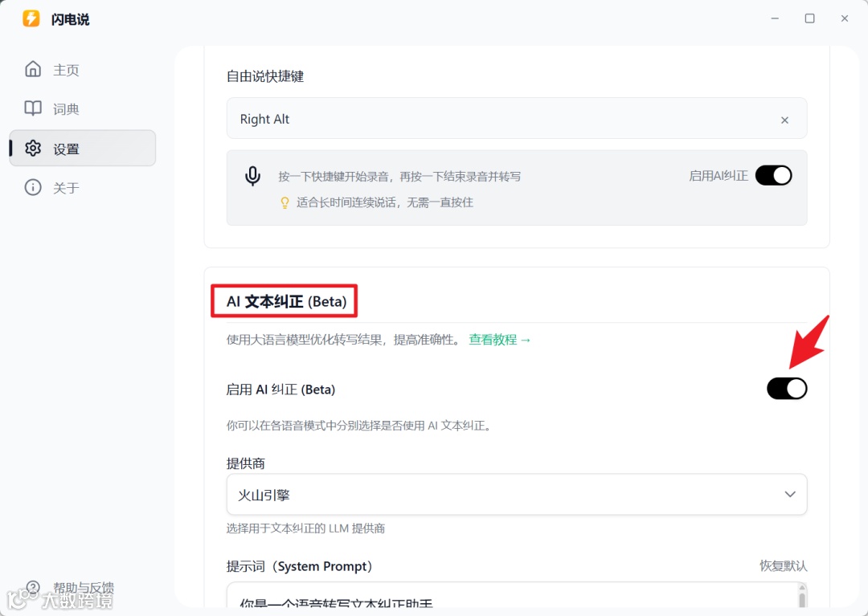
Task: Open the 提供商 火山引擎 dropdown
Action: point(517,494)
